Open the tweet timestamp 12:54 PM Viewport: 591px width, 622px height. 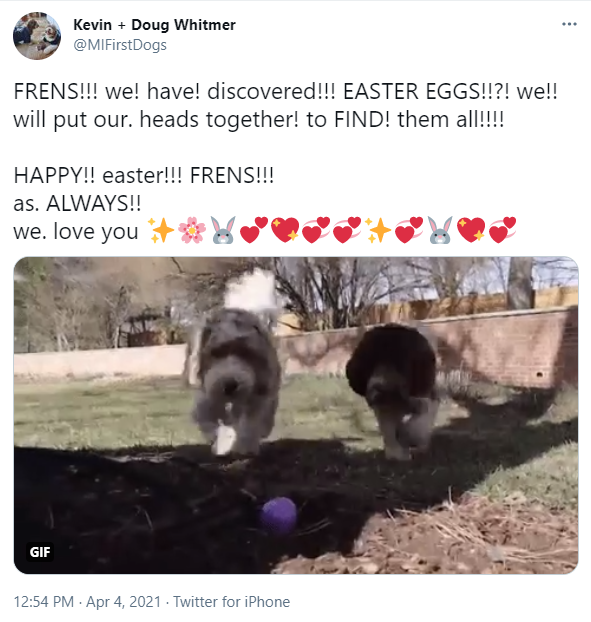(44, 602)
